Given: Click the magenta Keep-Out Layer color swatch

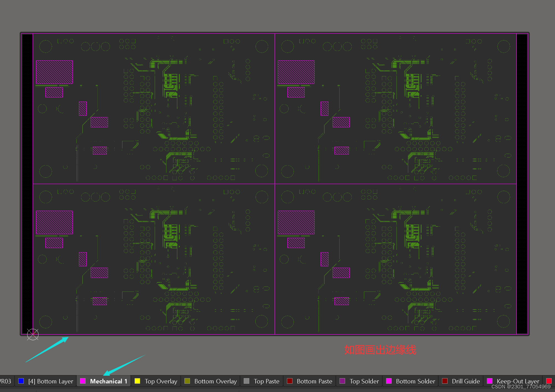Looking at the screenshot, I should pos(490,381).
